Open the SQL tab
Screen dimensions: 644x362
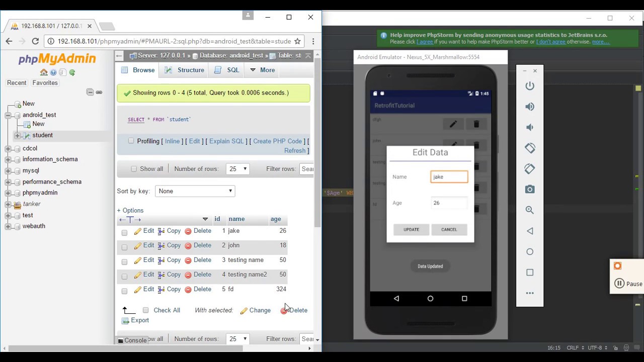(x=227, y=70)
